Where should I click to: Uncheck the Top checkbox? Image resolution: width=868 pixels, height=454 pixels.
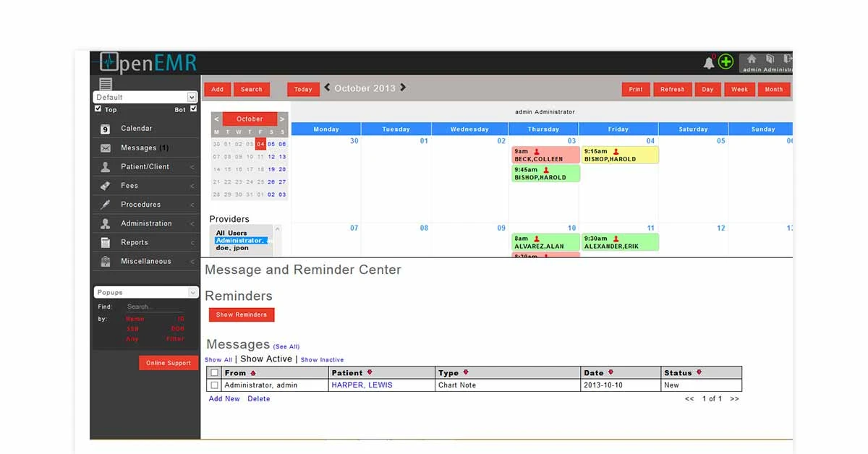pos(98,109)
